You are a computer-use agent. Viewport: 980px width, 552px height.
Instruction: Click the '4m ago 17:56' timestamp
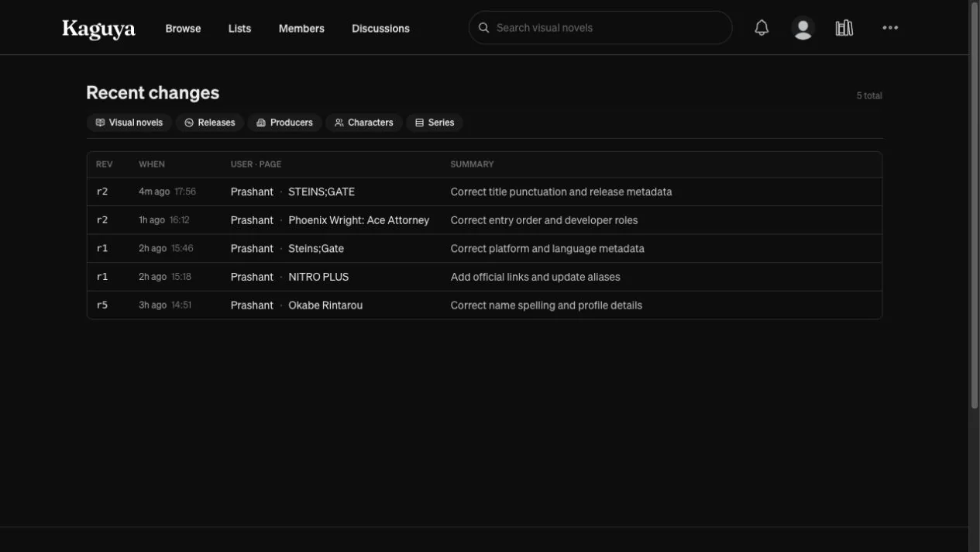[x=167, y=191]
